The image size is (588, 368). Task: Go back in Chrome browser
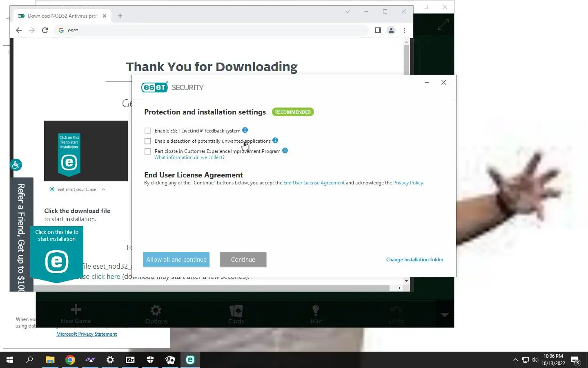point(18,30)
